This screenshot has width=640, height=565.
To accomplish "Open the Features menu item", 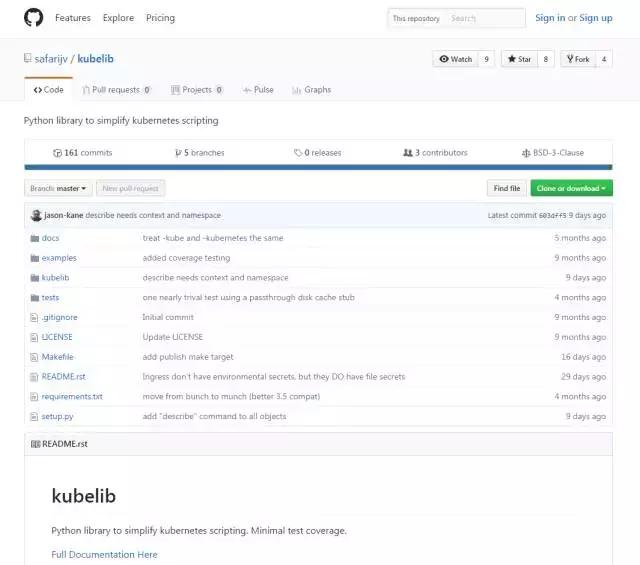I will [73, 18].
